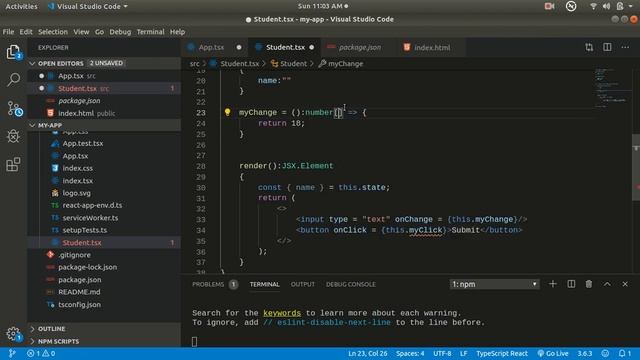
Task: Switch to the Problems panel tab
Action: (x=215, y=284)
